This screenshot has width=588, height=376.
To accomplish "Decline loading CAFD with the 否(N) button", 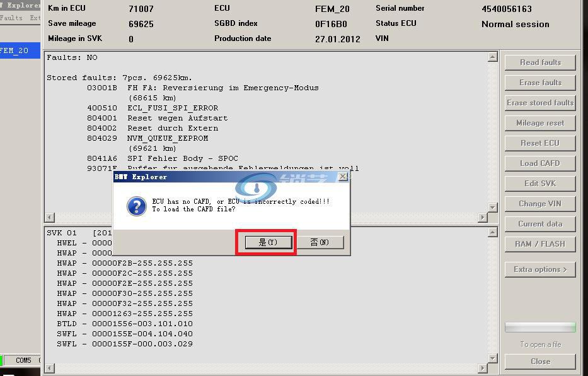I will tap(320, 242).
